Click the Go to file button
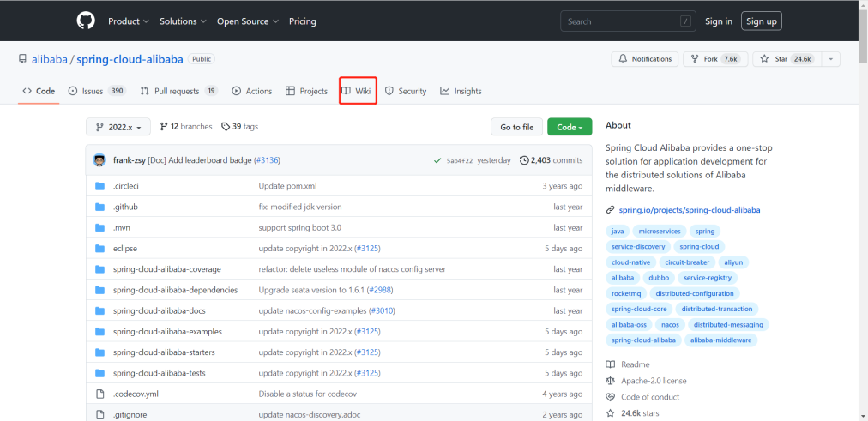The image size is (868, 421). pos(516,127)
